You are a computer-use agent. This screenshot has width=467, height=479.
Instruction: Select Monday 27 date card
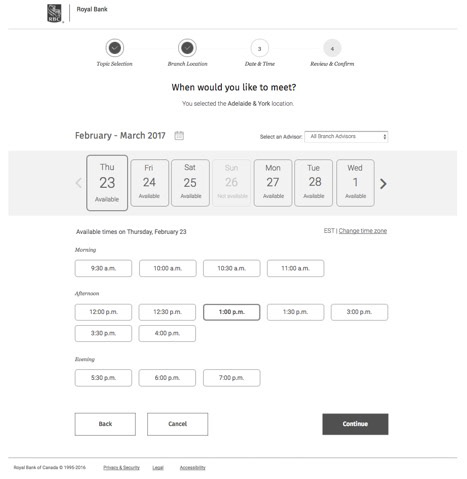click(273, 183)
